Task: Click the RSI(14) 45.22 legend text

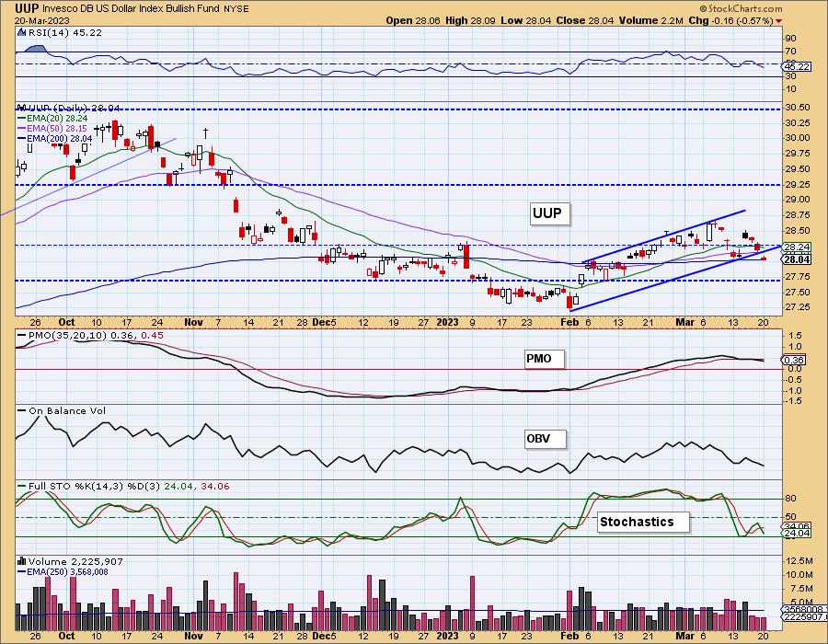Action: [x=64, y=32]
